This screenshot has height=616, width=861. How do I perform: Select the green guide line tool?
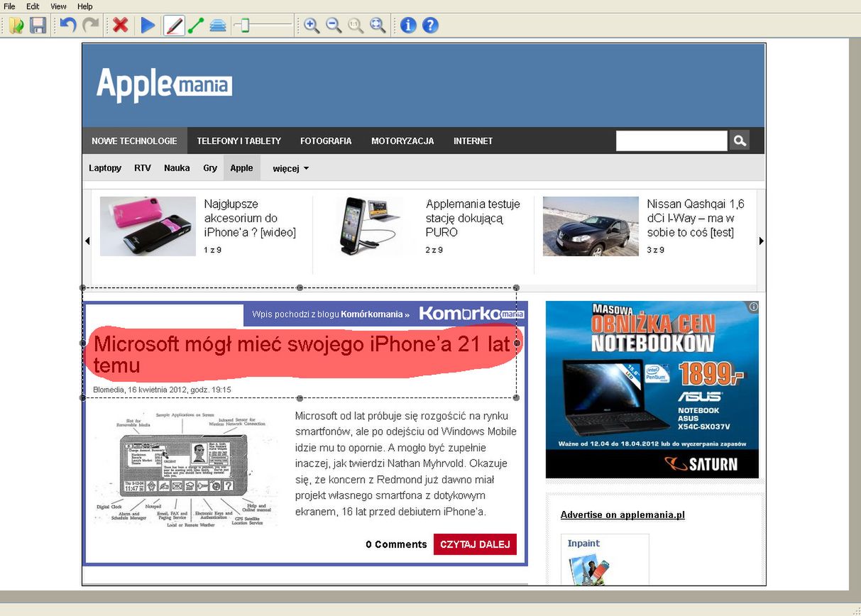[196, 26]
